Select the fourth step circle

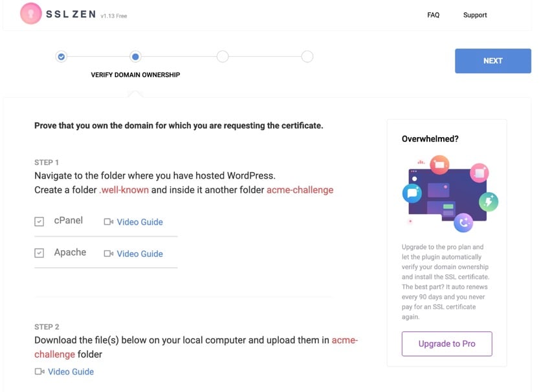307,57
